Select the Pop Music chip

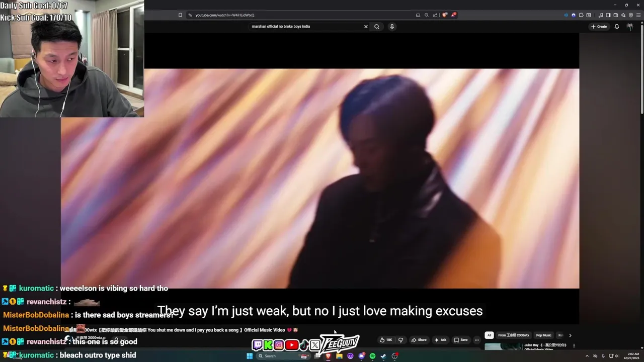(x=543, y=335)
